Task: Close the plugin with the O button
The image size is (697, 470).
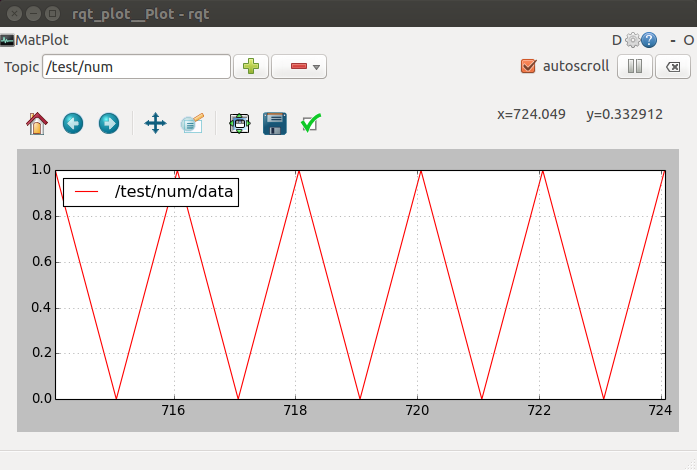Action: point(689,40)
